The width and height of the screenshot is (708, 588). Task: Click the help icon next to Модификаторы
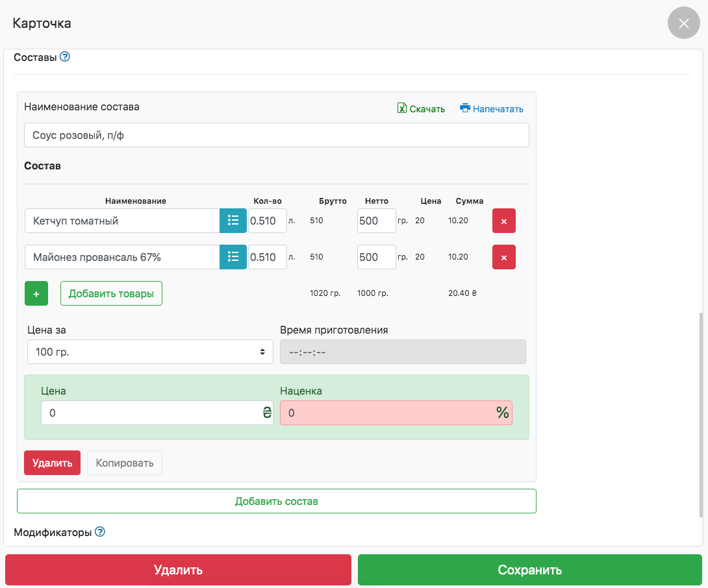tap(100, 532)
